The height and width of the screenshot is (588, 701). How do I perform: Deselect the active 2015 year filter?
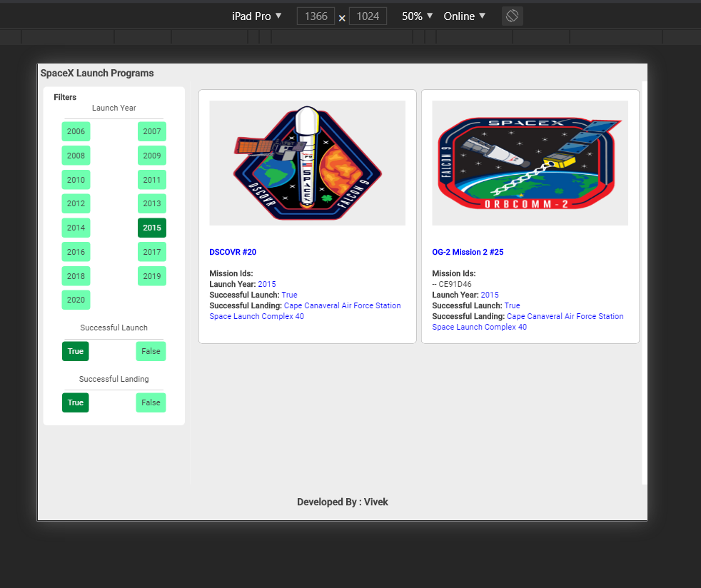tap(151, 227)
